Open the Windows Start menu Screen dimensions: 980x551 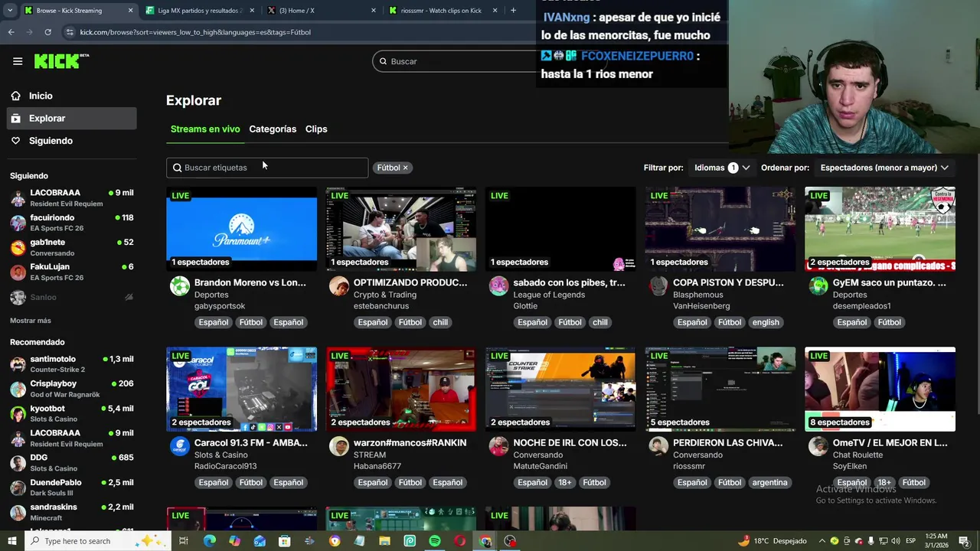click(11, 541)
